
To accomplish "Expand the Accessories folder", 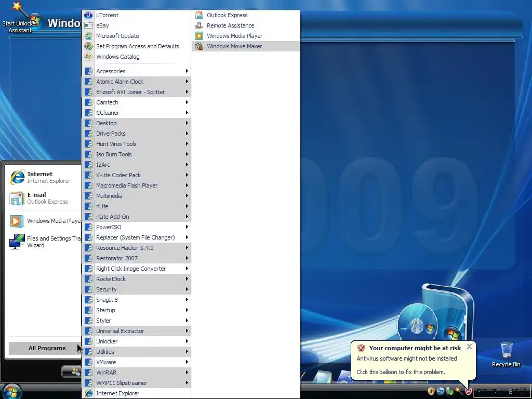I will (x=136, y=71).
